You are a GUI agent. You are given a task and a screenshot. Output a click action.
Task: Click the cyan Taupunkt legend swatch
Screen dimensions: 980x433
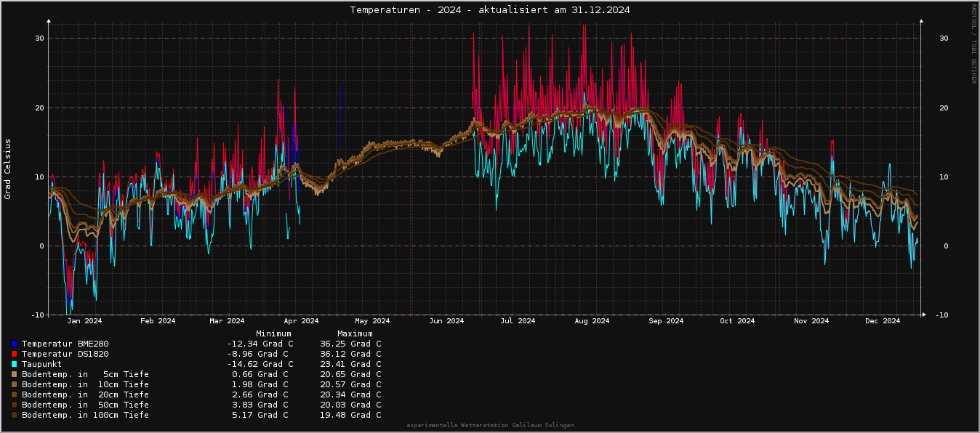click(14, 364)
